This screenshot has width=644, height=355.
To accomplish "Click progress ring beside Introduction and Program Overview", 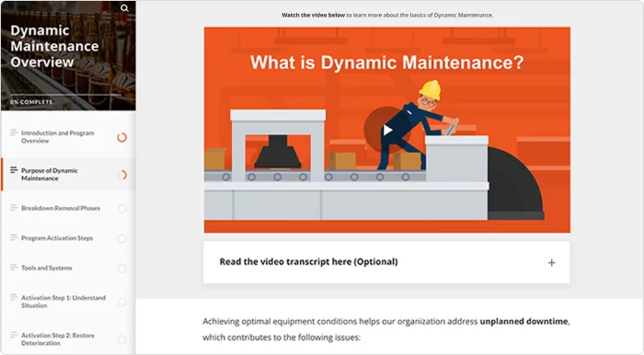I will click(122, 137).
